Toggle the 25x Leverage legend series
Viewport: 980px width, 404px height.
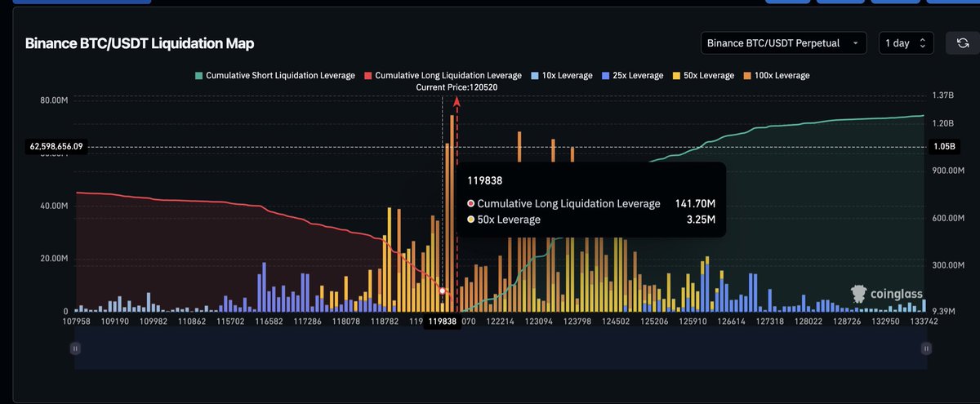[632, 75]
